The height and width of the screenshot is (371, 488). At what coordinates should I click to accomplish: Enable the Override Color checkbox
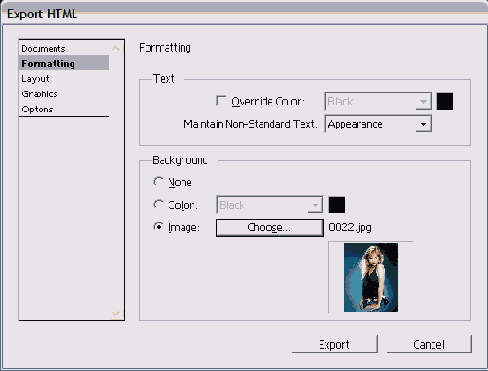(x=221, y=101)
